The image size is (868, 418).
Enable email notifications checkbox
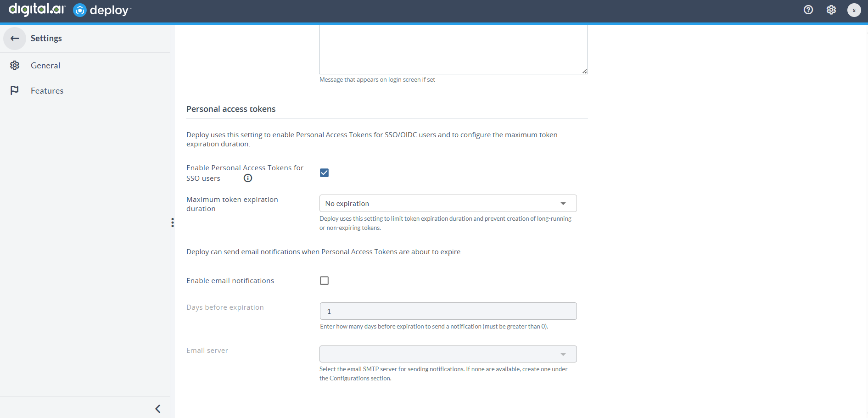[324, 281]
